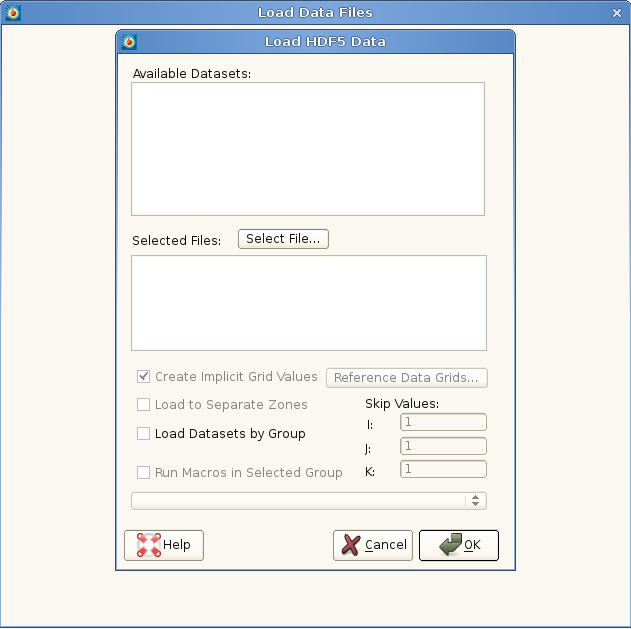Open Reference Data Grids... dialog
The image size is (631, 629).
(x=407, y=378)
